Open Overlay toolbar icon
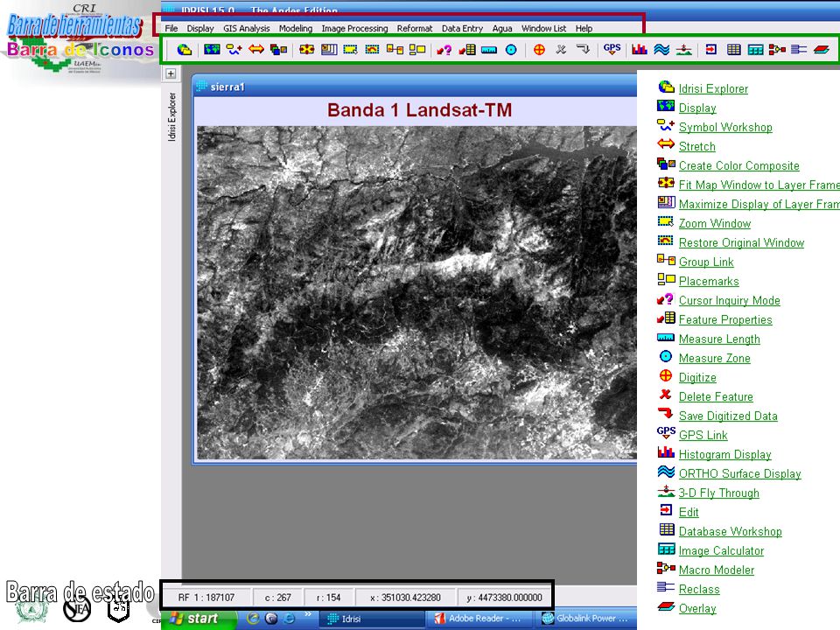The height and width of the screenshot is (630, 840). point(822,50)
